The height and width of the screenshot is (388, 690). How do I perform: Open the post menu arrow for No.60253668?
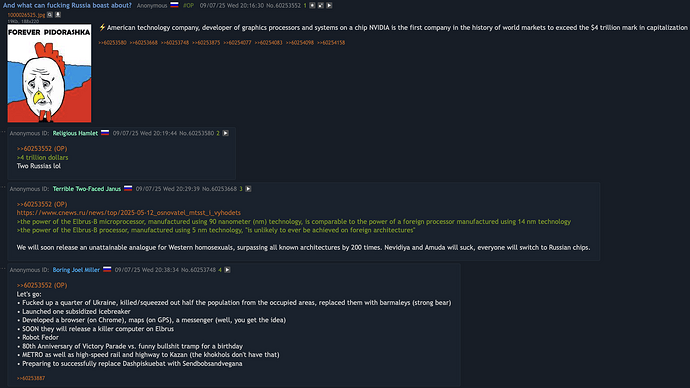click(248, 188)
